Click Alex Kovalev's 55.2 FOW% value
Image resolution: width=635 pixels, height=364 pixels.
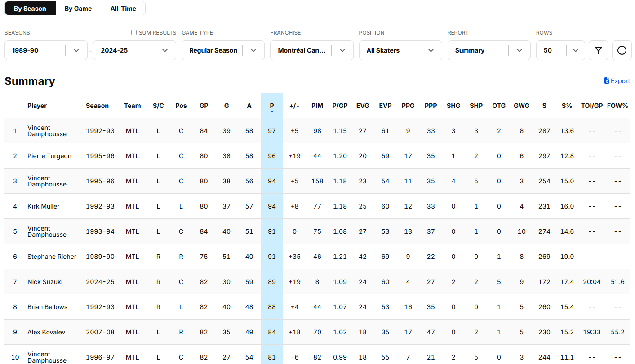[x=618, y=332]
